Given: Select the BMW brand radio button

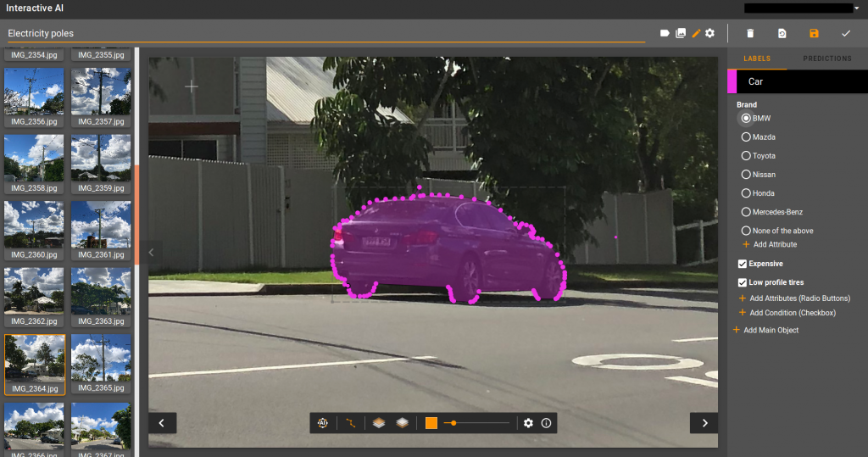Looking at the screenshot, I should [746, 118].
